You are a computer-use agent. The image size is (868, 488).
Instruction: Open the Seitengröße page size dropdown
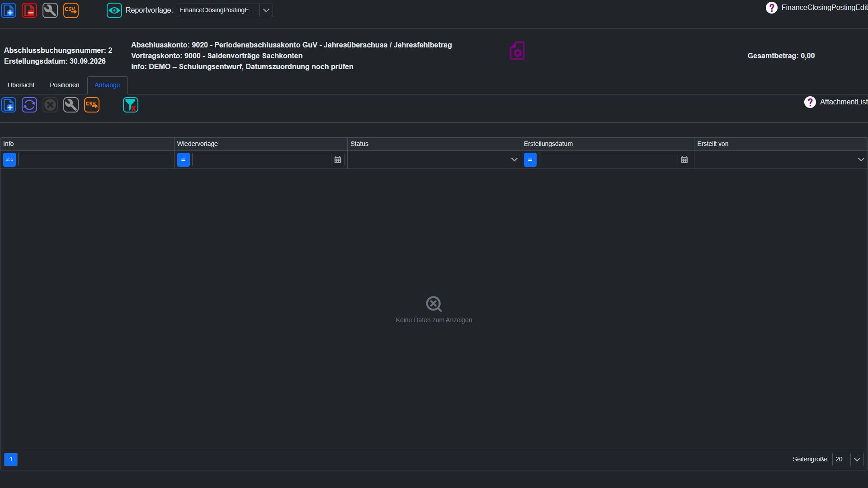pos(857,459)
